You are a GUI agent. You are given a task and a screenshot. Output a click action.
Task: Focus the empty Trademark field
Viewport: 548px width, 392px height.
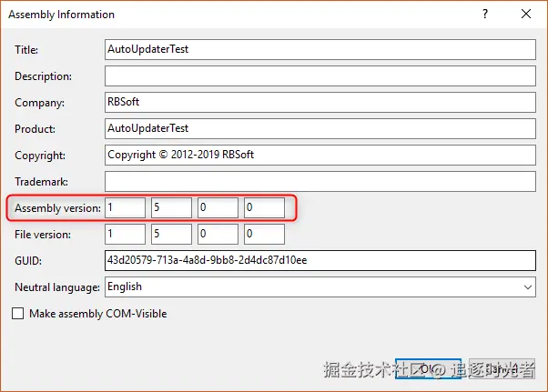(x=320, y=182)
